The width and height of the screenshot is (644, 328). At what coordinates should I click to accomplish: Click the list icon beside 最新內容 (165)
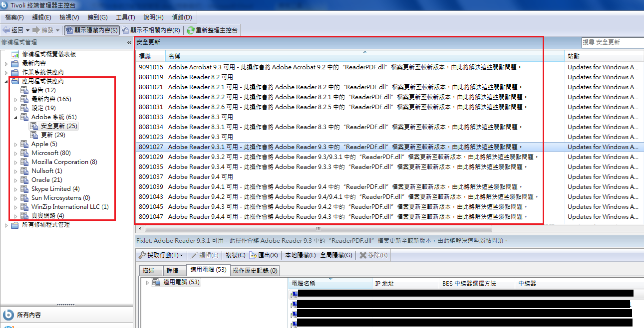(x=24, y=99)
